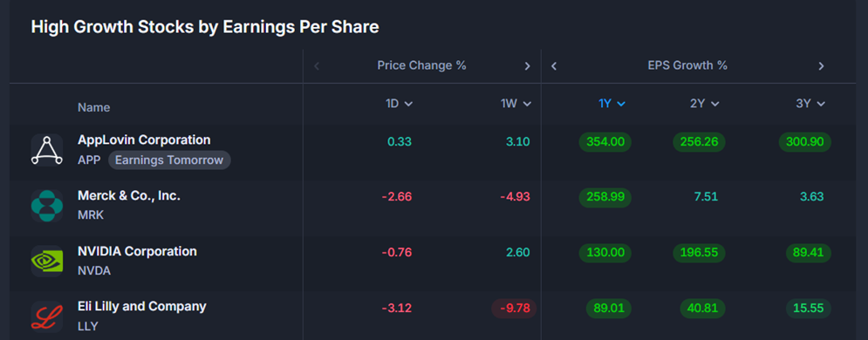
Task: Sort by 3Y EPS growth column
Action: tap(810, 104)
